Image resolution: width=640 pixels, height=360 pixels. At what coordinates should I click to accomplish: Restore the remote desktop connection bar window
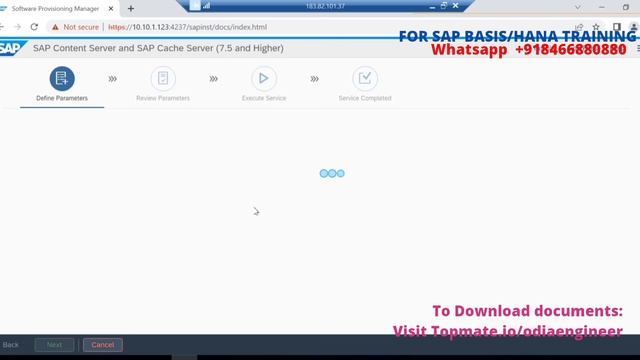[x=444, y=6]
